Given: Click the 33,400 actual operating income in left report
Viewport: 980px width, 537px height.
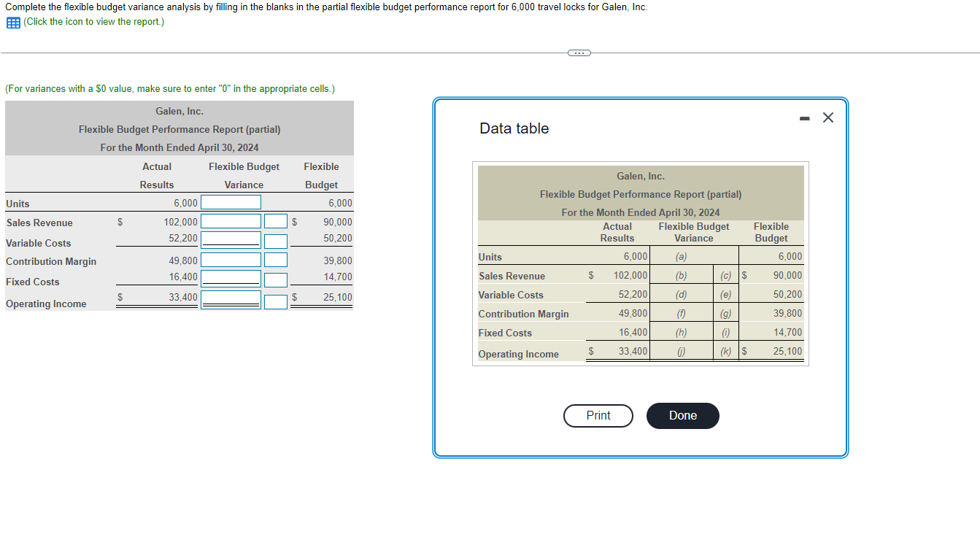Looking at the screenshot, I should (x=182, y=298).
